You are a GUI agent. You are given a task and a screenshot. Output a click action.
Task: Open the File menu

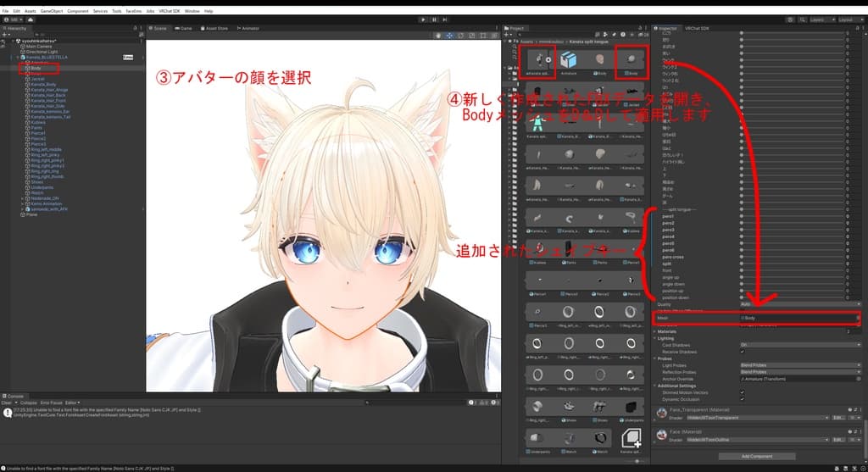[x=6, y=11]
